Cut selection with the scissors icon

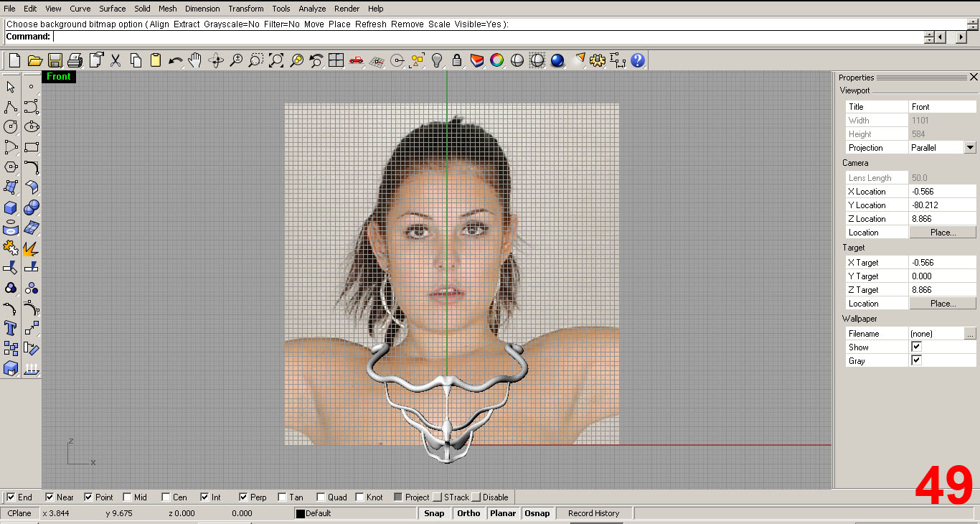click(x=115, y=60)
